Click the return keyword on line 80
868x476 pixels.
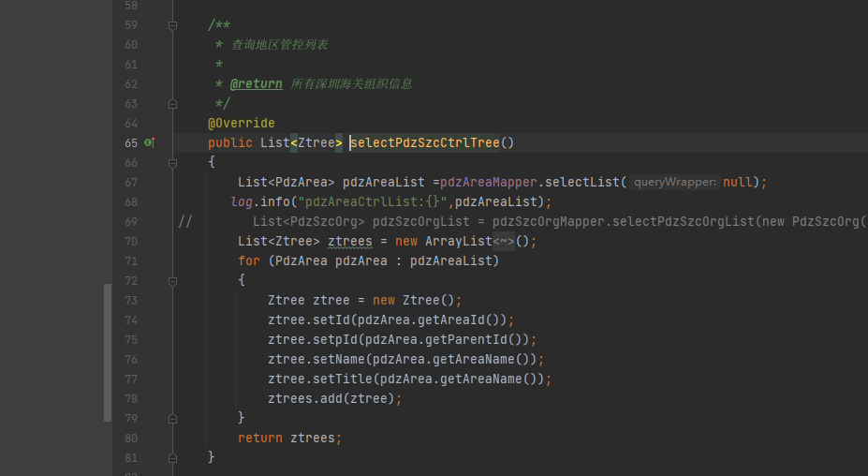(x=260, y=439)
